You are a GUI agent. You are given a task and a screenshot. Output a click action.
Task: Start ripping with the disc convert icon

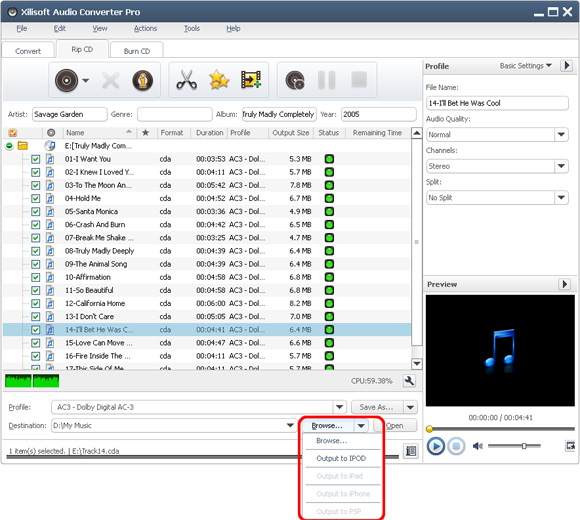(x=295, y=80)
